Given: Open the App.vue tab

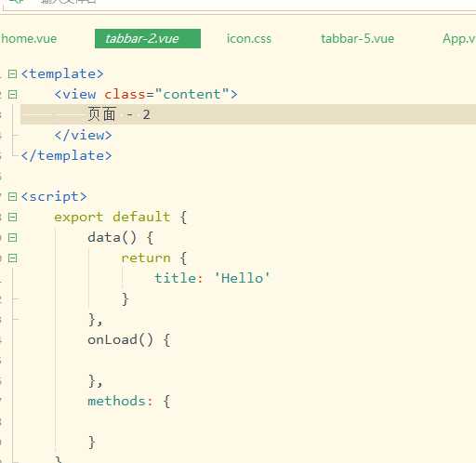Looking at the screenshot, I should click(459, 39).
